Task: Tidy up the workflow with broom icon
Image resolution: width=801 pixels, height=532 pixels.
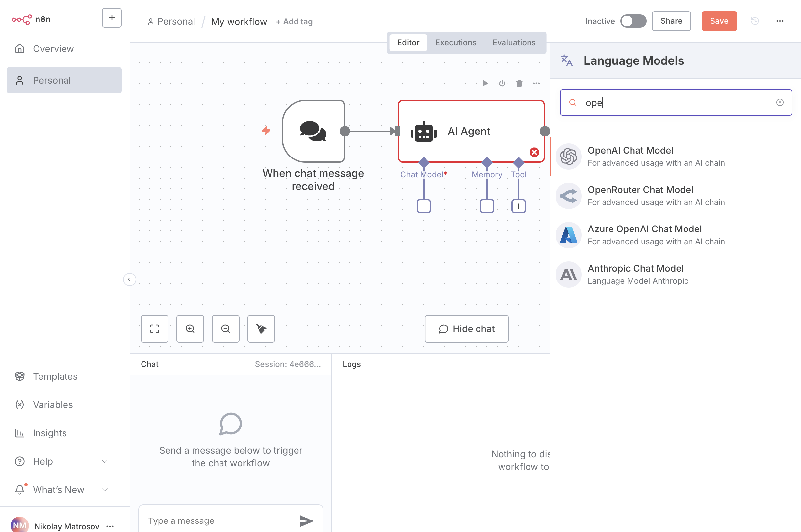Action: pyautogui.click(x=261, y=328)
